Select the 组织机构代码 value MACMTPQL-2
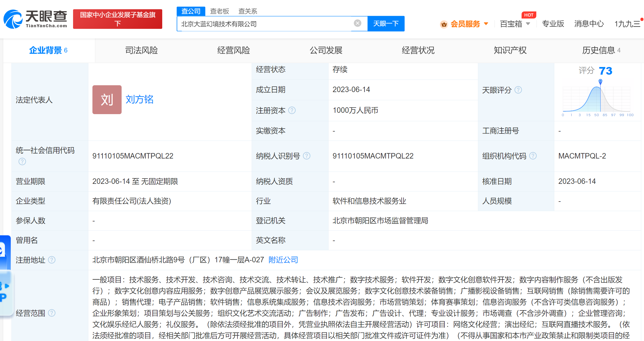 coord(582,156)
